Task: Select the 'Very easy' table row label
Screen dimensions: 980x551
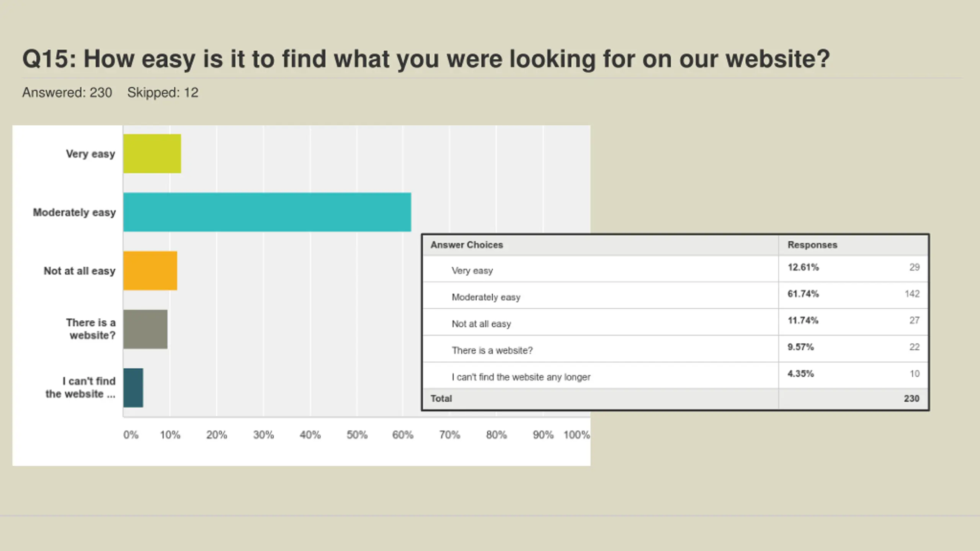Action: (x=472, y=271)
